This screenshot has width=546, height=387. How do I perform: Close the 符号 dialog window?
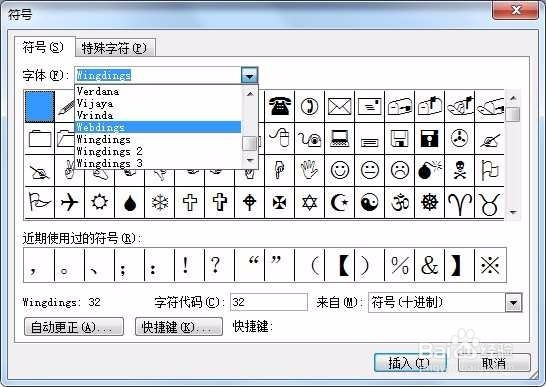point(516,9)
